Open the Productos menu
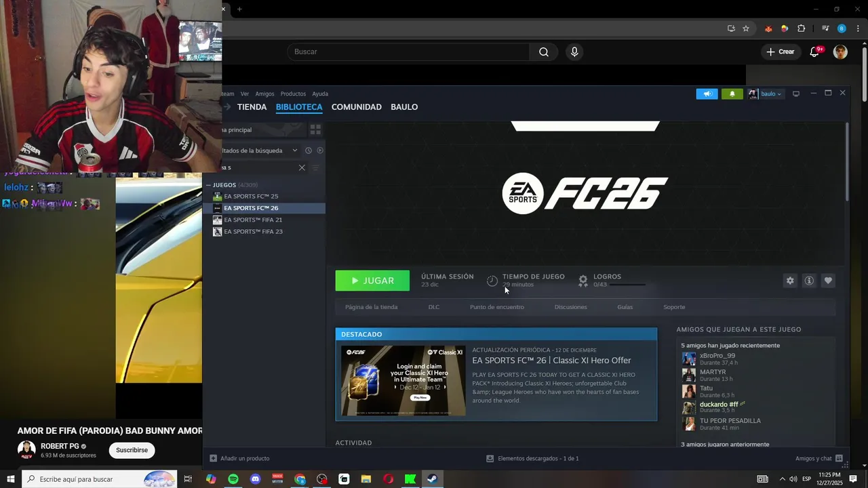868x488 pixels. [293, 94]
